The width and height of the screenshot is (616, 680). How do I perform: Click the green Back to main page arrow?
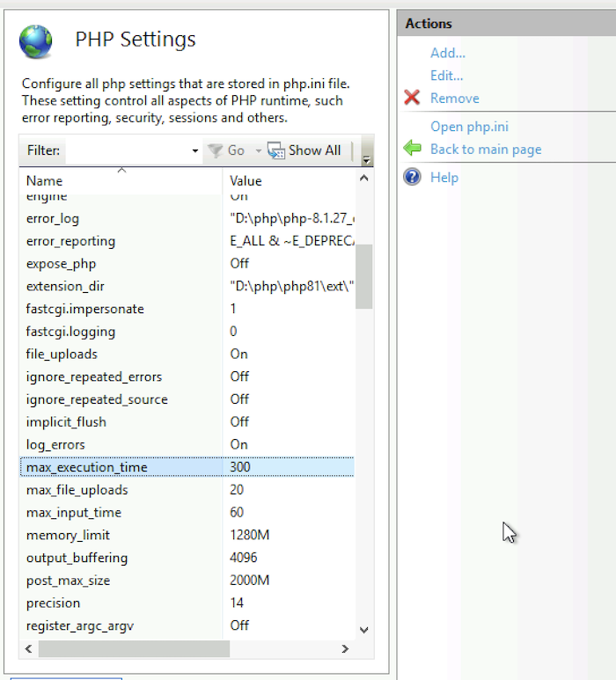(412, 149)
